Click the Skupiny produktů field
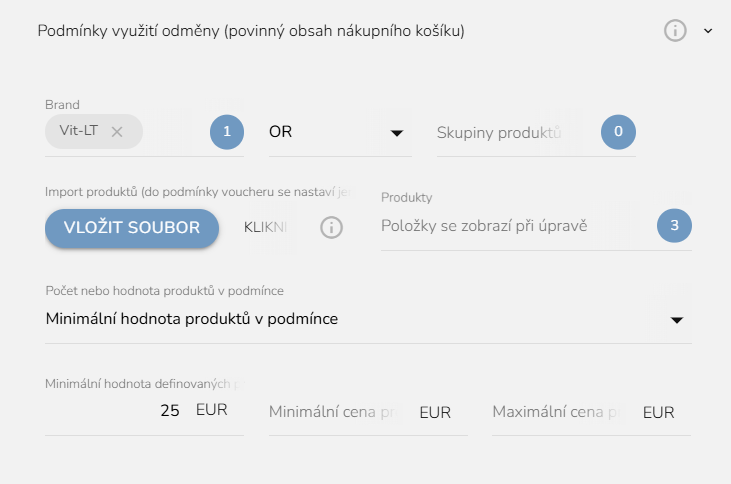Image resolution: width=731 pixels, height=484 pixels. [x=500, y=132]
